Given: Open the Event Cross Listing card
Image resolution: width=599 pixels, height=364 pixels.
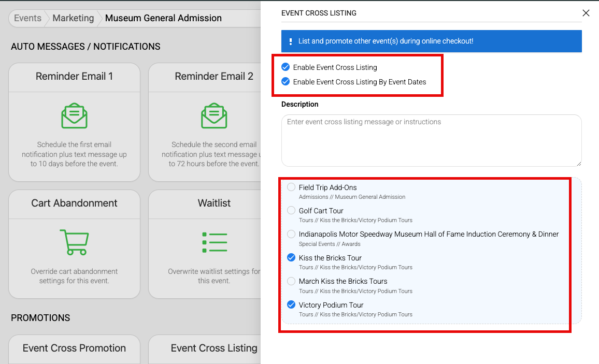Looking at the screenshot, I should tap(205, 349).
